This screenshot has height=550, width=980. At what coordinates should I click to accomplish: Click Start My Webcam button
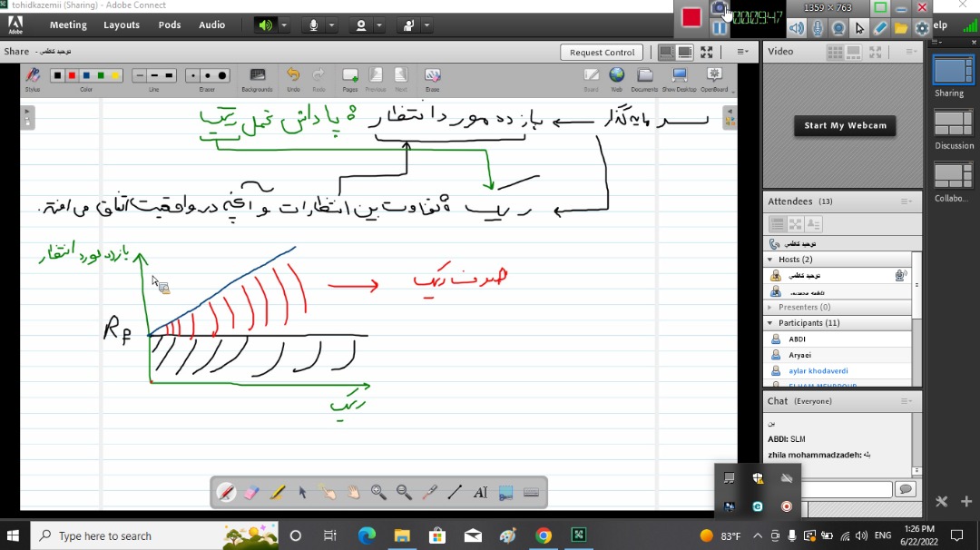pyautogui.click(x=845, y=125)
